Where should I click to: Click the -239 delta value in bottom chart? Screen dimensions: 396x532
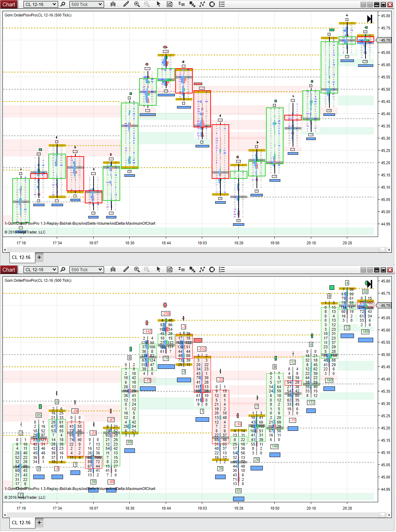tap(166, 314)
